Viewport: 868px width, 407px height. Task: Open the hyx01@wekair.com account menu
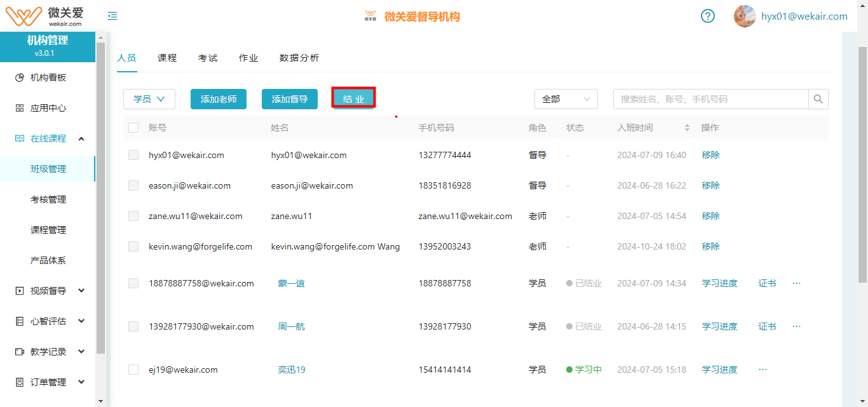point(804,16)
